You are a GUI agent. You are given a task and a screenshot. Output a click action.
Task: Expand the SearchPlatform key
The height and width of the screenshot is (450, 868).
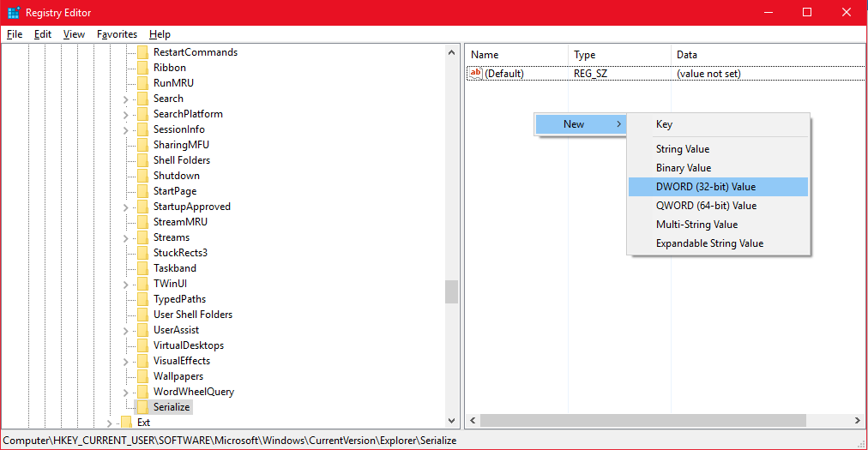click(x=126, y=115)
